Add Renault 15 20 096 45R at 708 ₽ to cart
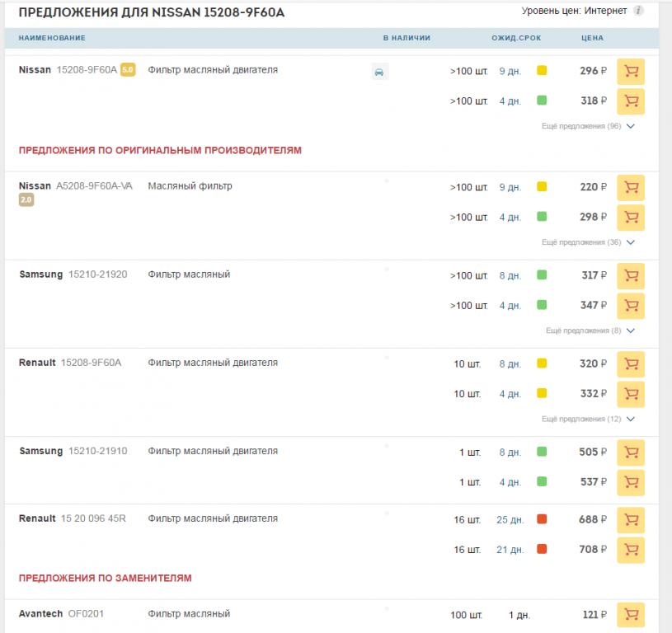Image resolution: width=672 pixels, height=633 pixels. [631, 550]
